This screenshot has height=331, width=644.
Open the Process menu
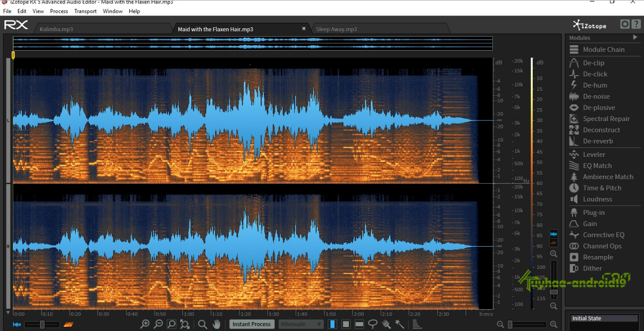tap(59, 11)
